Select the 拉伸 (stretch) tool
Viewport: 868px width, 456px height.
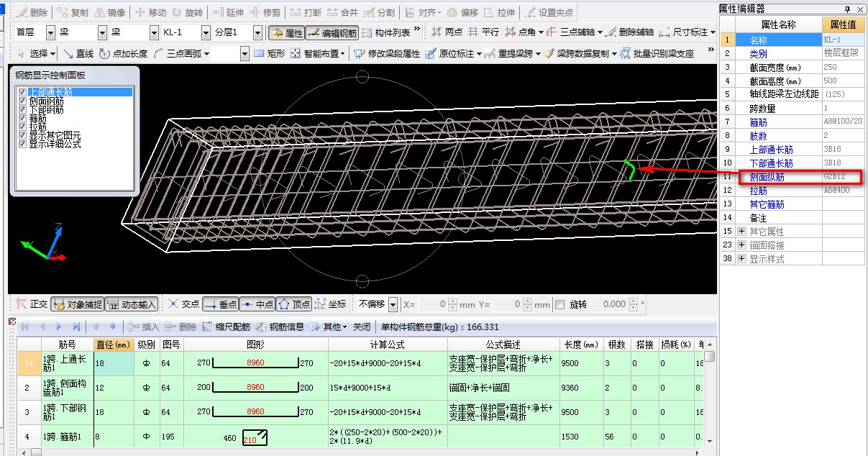pos(500,13)
